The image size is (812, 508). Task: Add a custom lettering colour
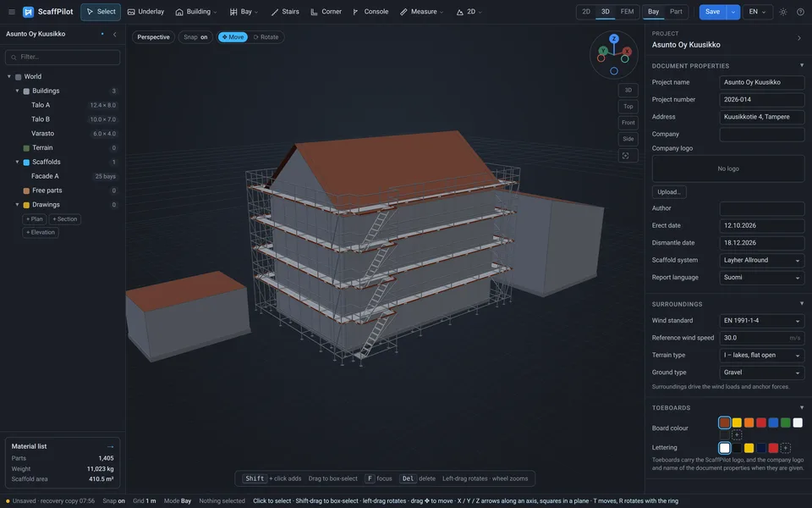pos(786,448)
